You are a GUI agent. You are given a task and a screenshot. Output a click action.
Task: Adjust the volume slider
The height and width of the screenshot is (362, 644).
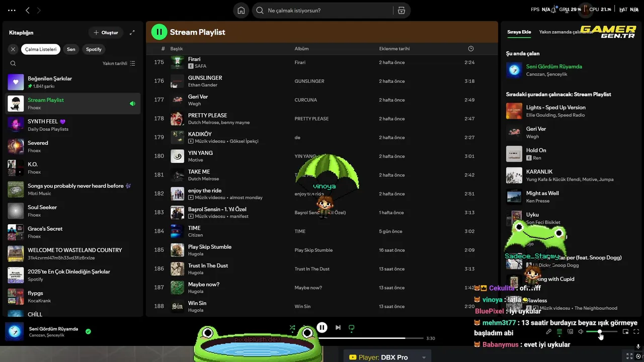602,332
